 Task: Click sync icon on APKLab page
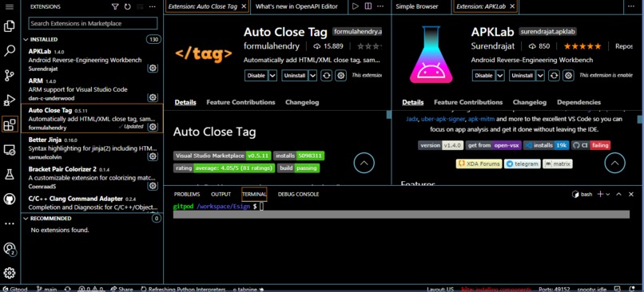tap(554, 76)
